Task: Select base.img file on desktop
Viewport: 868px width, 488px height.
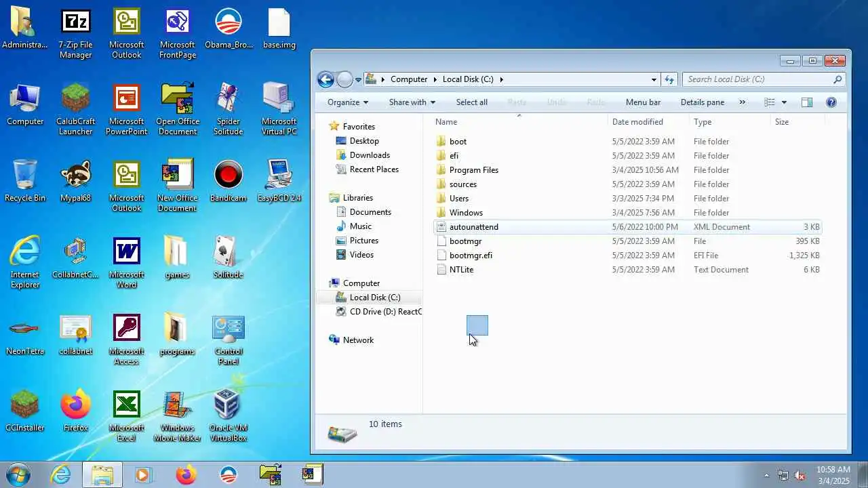Action: [279, 29]
